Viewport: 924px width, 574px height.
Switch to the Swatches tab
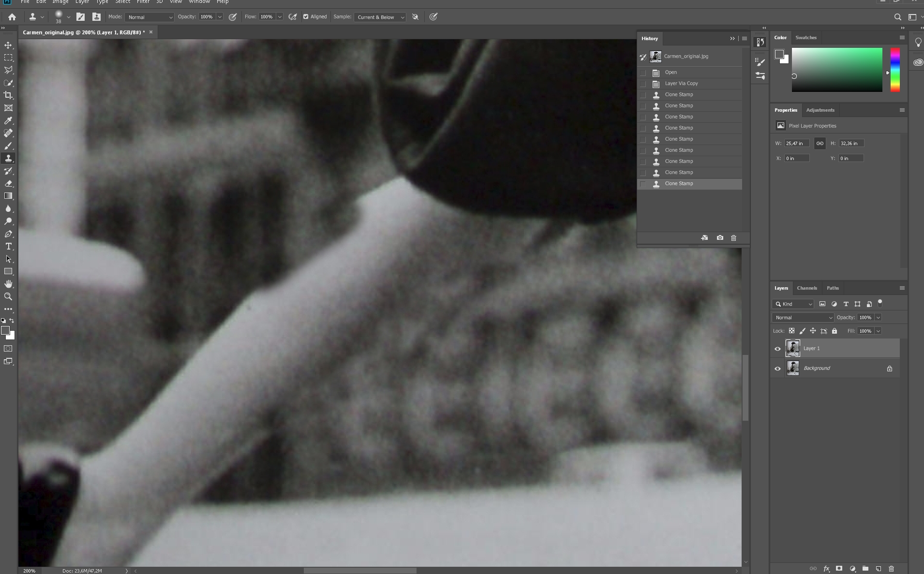pos(806,37)
